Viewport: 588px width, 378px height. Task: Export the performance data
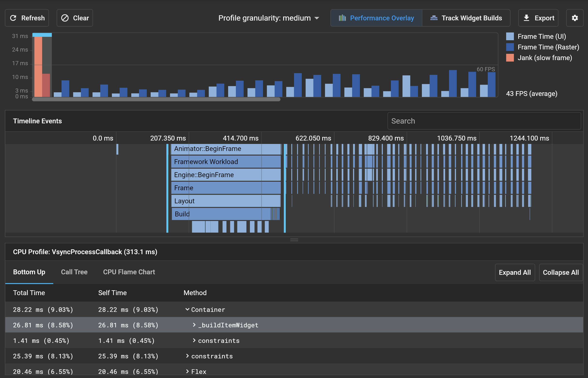(x=538, y=18)
